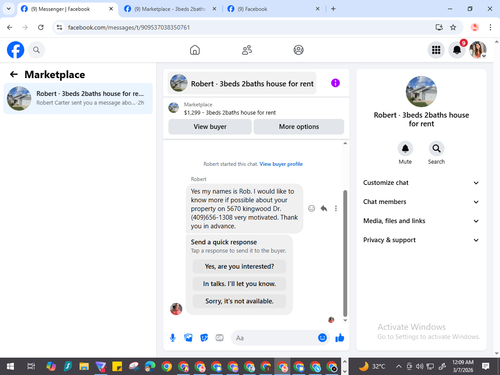500x375 pixels.
Task: Send quick response 'Yes, are you interested?'
Action: 239,266
